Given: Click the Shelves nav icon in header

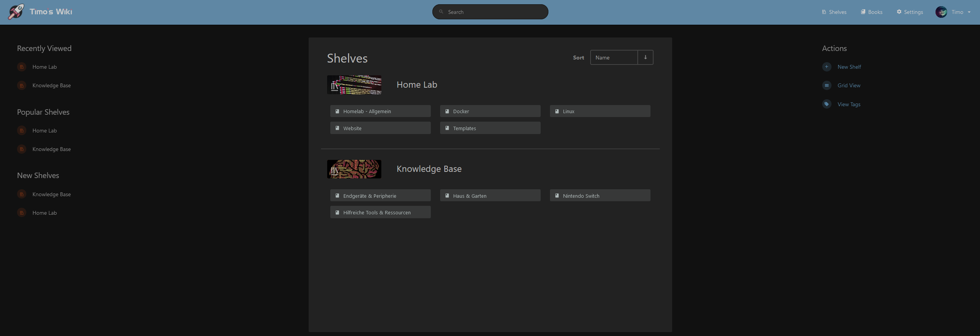Looking at the screenshot, I should (x=824, y=12).
